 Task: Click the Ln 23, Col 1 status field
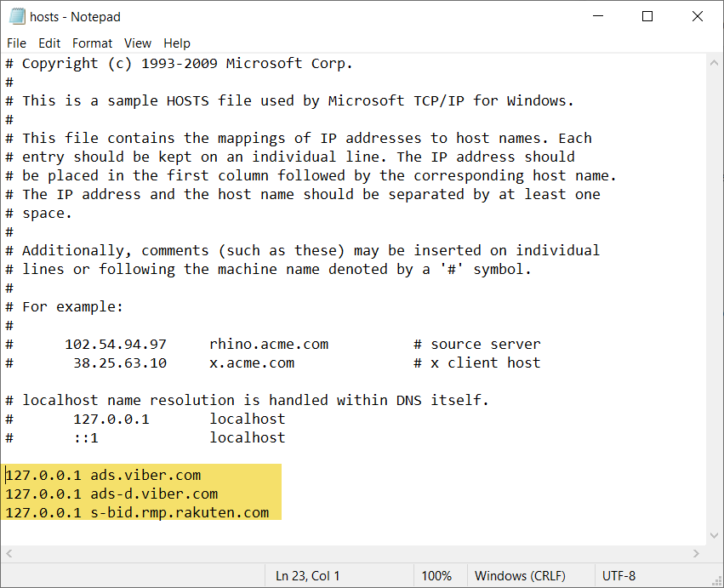click(x=307, y=576)
